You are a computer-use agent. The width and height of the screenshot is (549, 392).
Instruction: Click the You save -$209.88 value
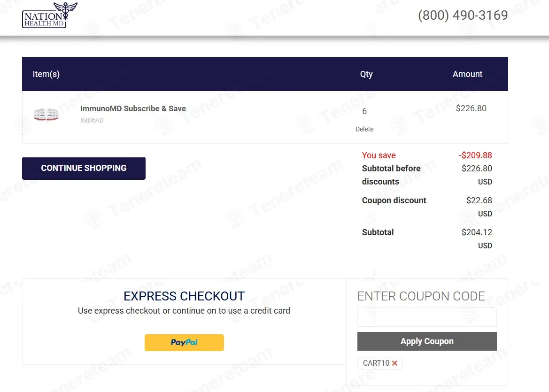pyautogui.click(x=475, y=155)
